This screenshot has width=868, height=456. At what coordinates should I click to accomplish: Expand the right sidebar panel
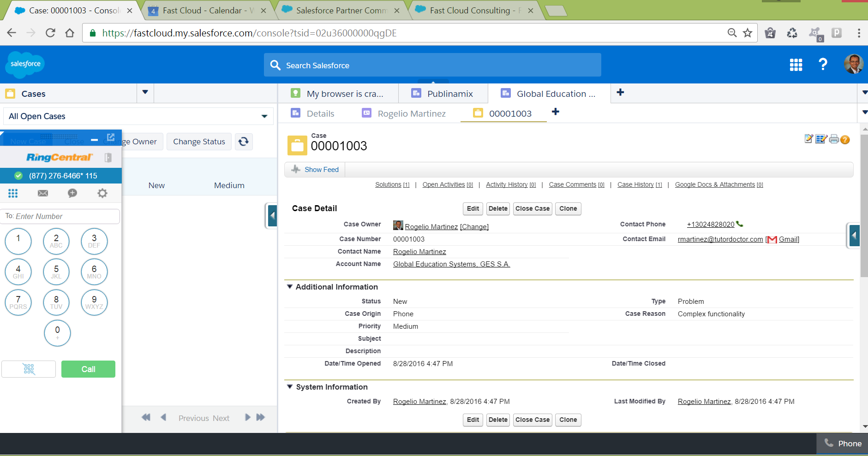(854, 236)
